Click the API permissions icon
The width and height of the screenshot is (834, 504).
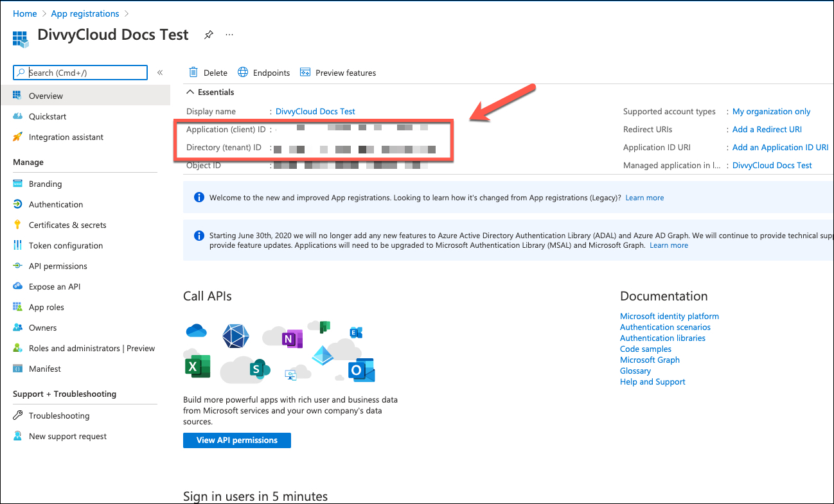click(17, 266)
